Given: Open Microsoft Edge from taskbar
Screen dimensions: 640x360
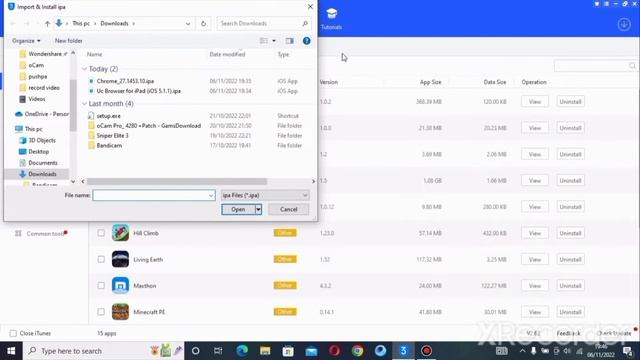Looking at the screenshot, I should tap(242, 351).
